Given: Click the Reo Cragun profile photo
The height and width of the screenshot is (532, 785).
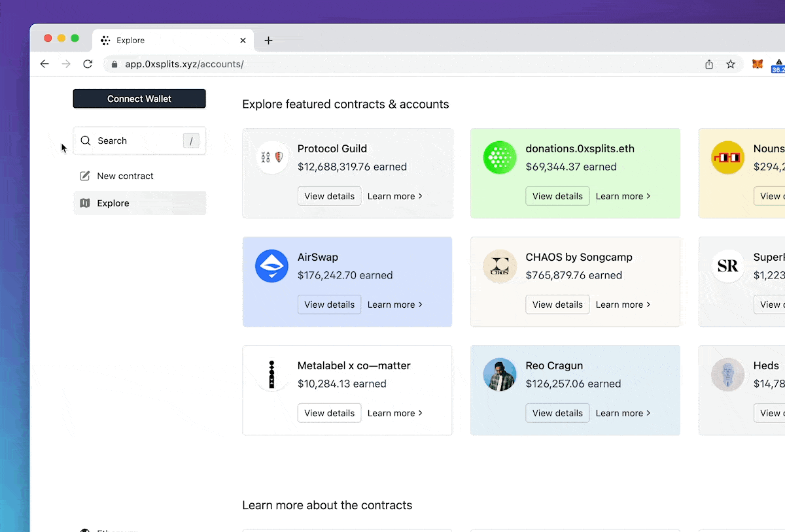Looking at the screenshot, I should click(x=500, y=374).
